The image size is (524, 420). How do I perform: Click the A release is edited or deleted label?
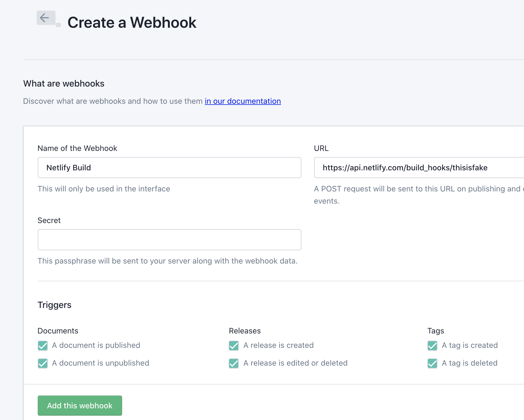(x=295, y=363)
